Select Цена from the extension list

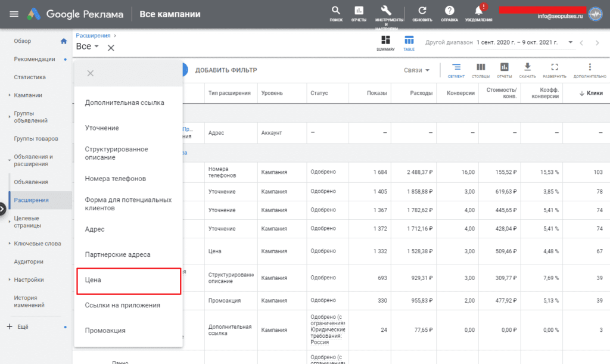click(x=129, y=281)
